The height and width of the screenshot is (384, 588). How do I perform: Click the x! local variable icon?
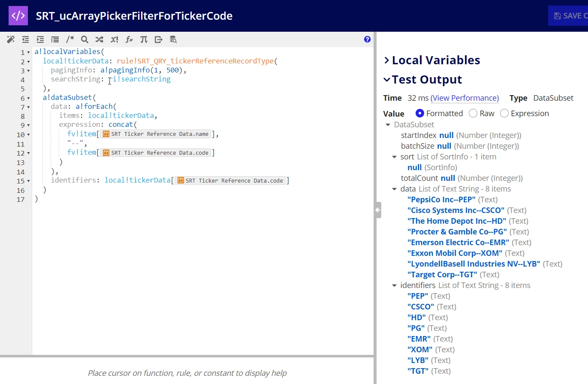pos(114,39)
